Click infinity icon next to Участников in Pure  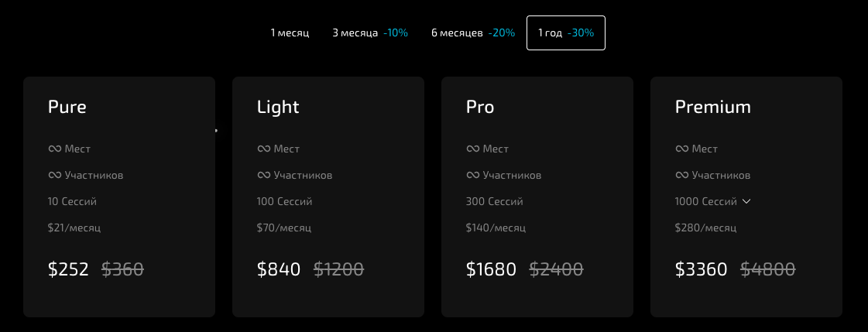pyautogui.click(x=54, y=176)
